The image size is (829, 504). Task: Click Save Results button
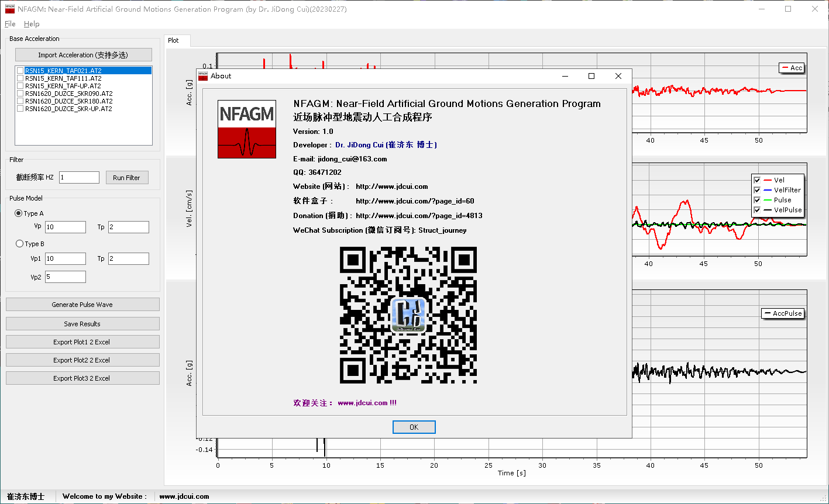pos(82,324)
